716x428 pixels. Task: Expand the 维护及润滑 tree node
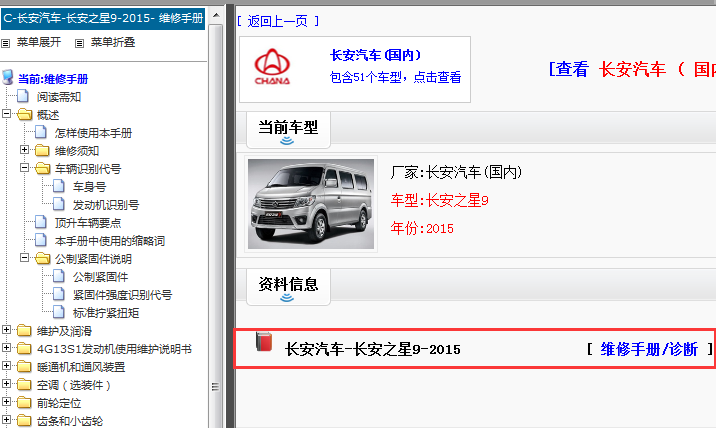[x=6, y=330]
